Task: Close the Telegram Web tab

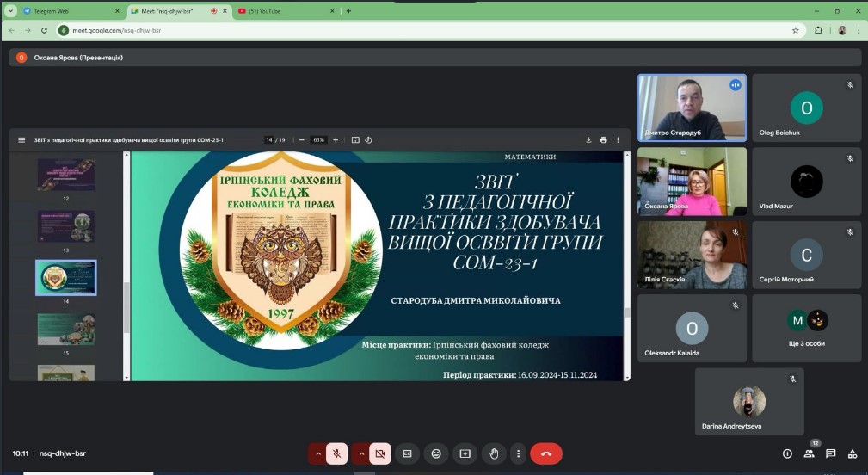Action: (x=117, y=11)
